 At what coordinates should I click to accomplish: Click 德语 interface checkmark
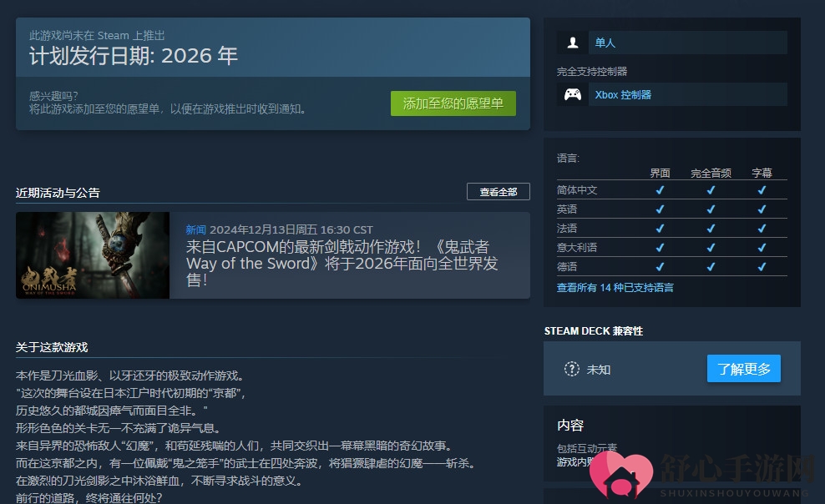click(x=660, y=267)
